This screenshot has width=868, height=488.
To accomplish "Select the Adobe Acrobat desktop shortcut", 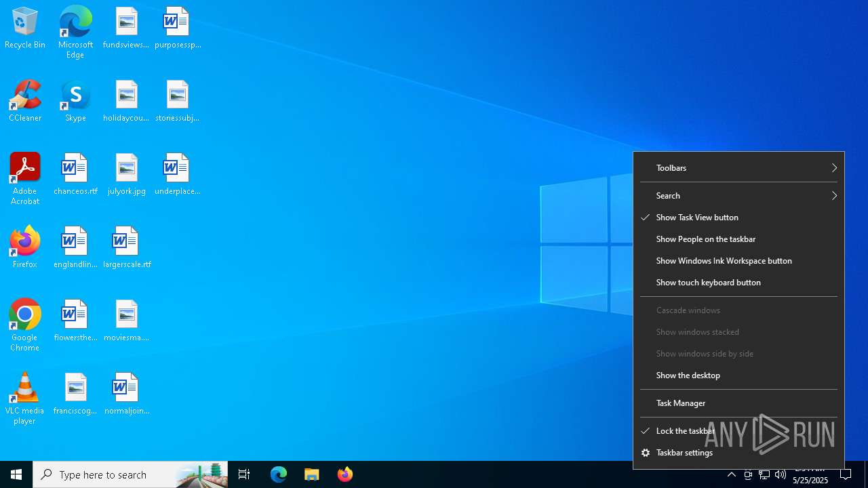I will click(x=25, y=179).
